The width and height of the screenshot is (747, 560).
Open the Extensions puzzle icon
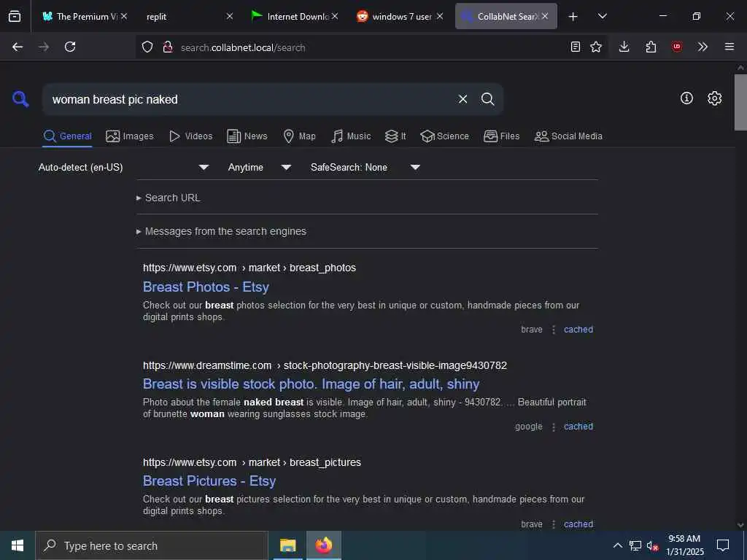[651, 47]
